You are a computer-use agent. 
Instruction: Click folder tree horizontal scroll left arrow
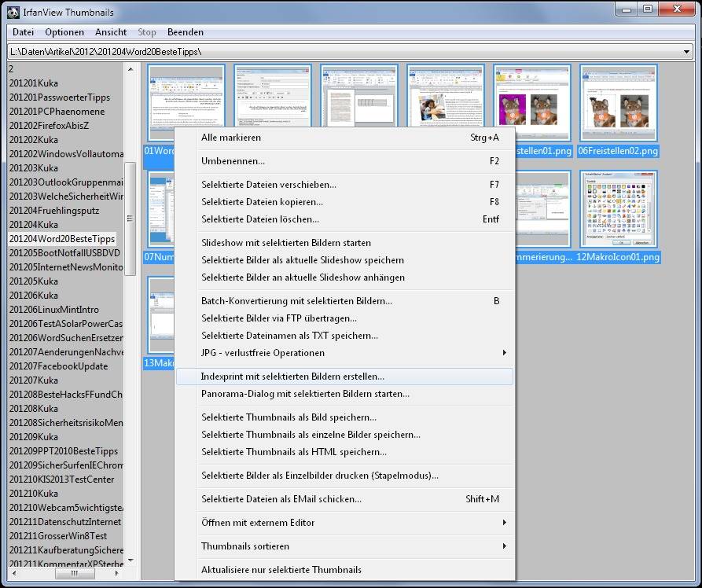coord(14,573)
